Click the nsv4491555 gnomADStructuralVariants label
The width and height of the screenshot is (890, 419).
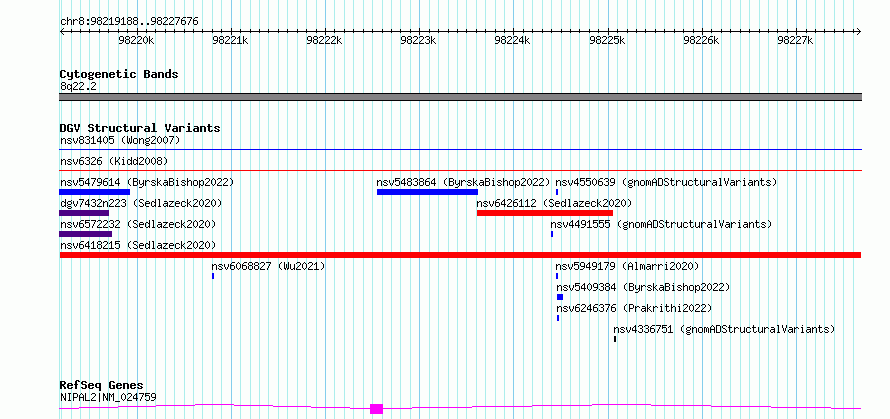point(661,224)
